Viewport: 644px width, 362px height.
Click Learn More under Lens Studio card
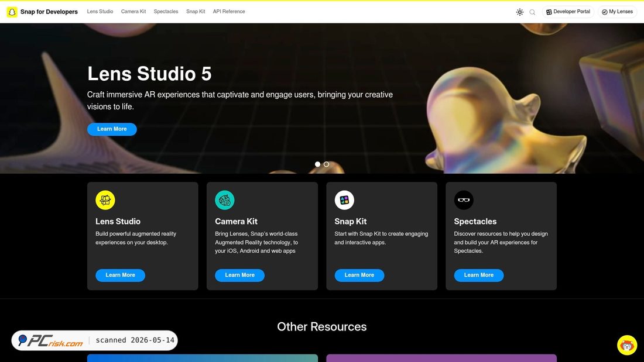click(x=121, y=275)
